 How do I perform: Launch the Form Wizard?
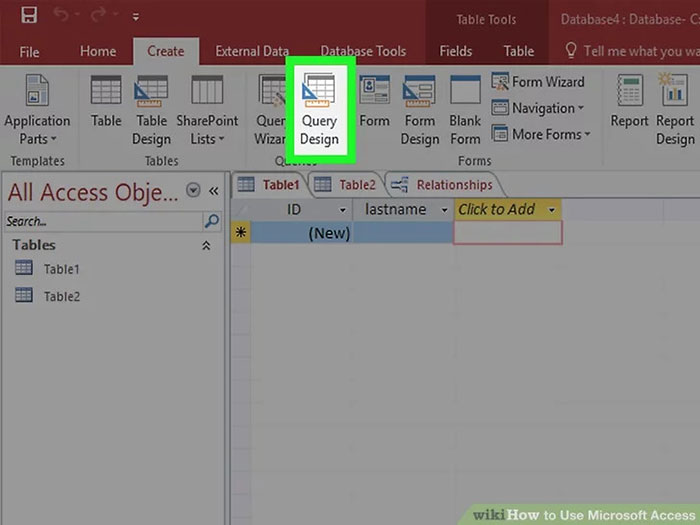pyautogui.click(x=538, y=82)
